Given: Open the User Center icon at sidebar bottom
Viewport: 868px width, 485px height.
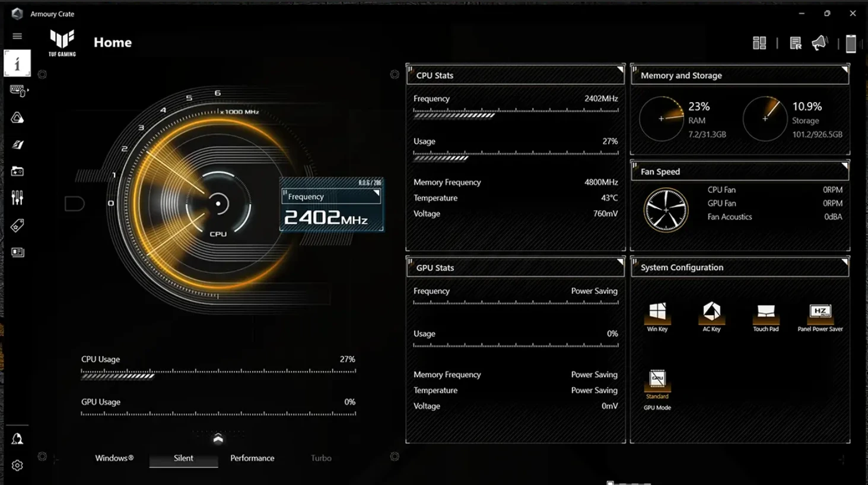Looking at the screenshot, I should tap(17, 439).
